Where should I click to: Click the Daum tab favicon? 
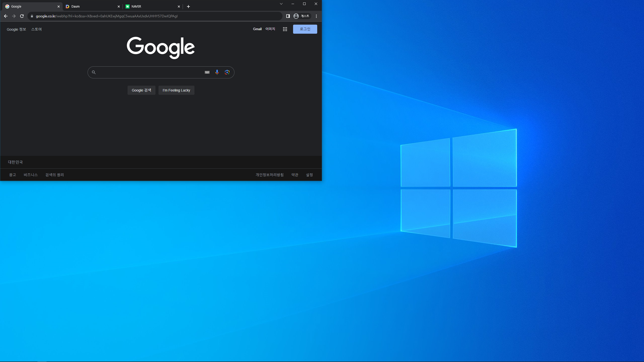point(67,7)
